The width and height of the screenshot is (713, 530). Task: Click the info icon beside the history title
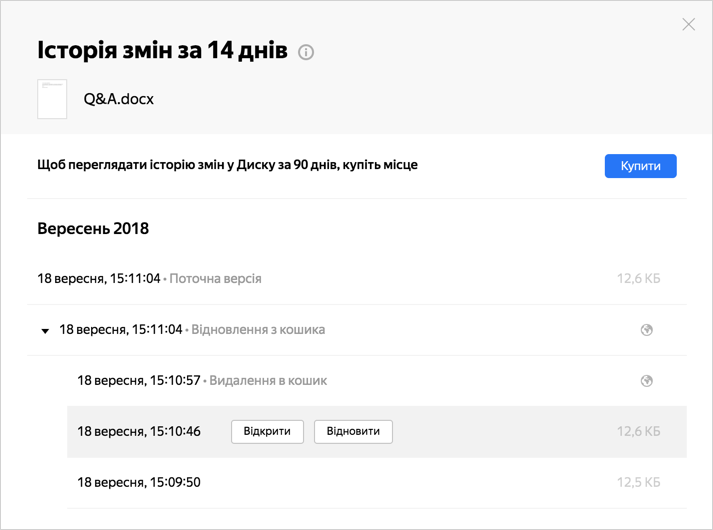coord(306,52)
